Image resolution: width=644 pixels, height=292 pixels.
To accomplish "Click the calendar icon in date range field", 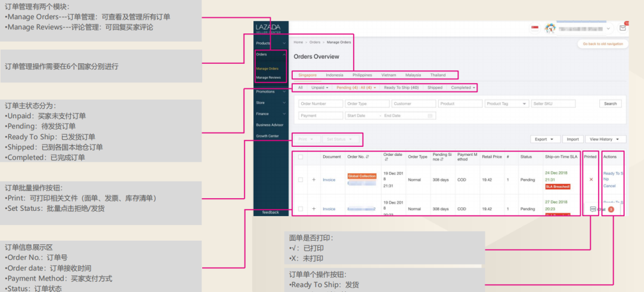I will pyautogui.click(x=430, y=116).
